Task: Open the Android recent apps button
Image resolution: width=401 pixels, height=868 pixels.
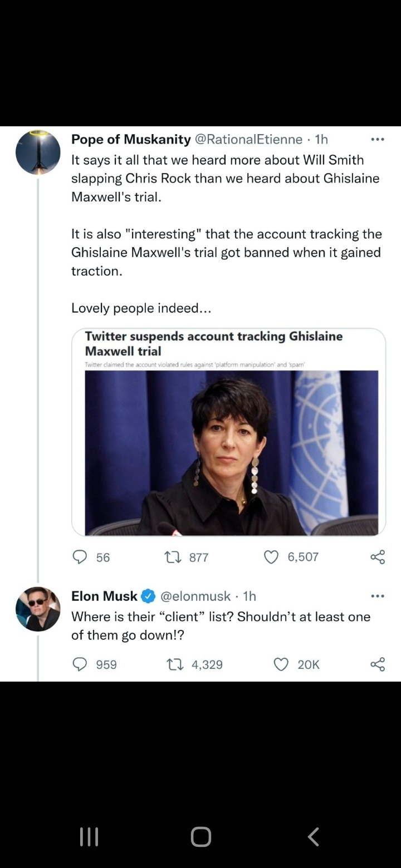Action: click(x=89, y=836)
